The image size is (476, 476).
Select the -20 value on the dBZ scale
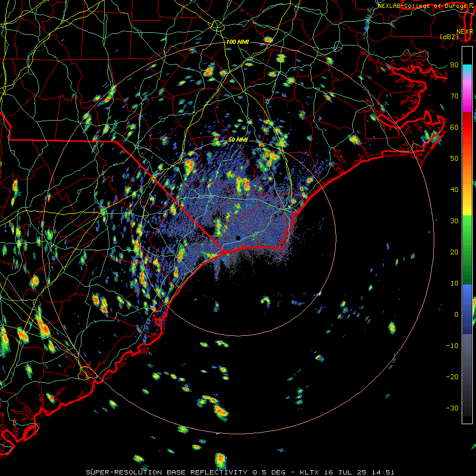click(452, 377)
